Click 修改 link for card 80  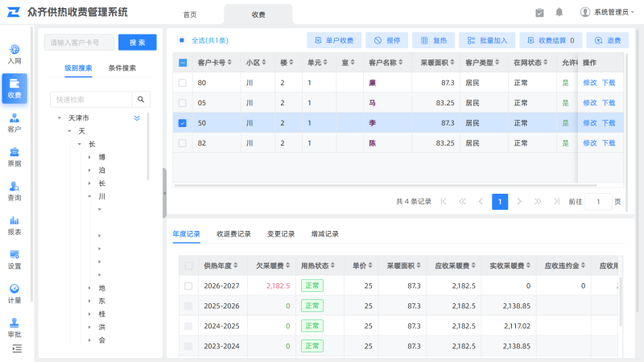(x=590, y=83)
